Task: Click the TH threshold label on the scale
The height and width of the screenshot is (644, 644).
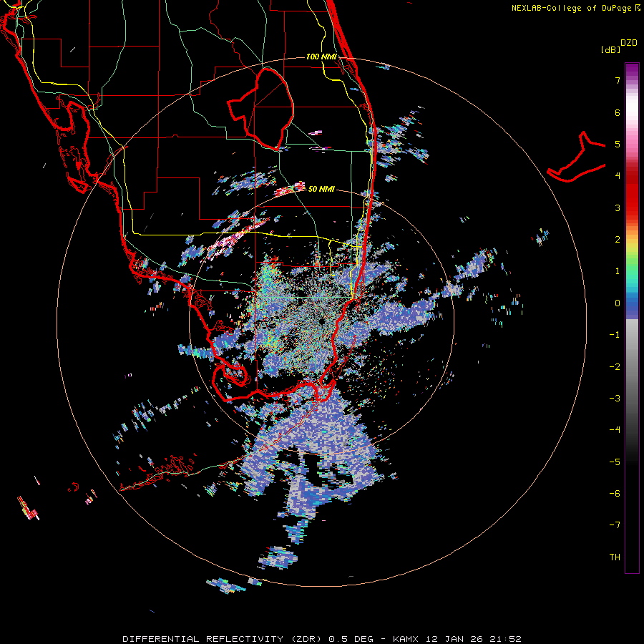Action: pyautogui.click(x=615, y=557)
